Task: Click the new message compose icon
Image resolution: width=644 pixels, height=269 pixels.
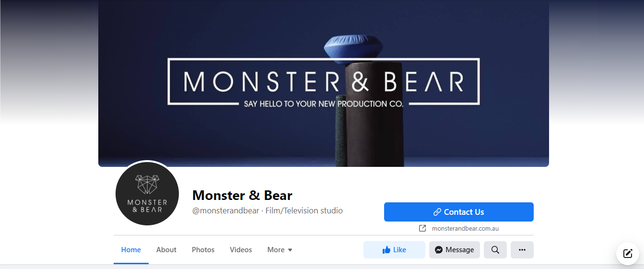Action: 628,254
